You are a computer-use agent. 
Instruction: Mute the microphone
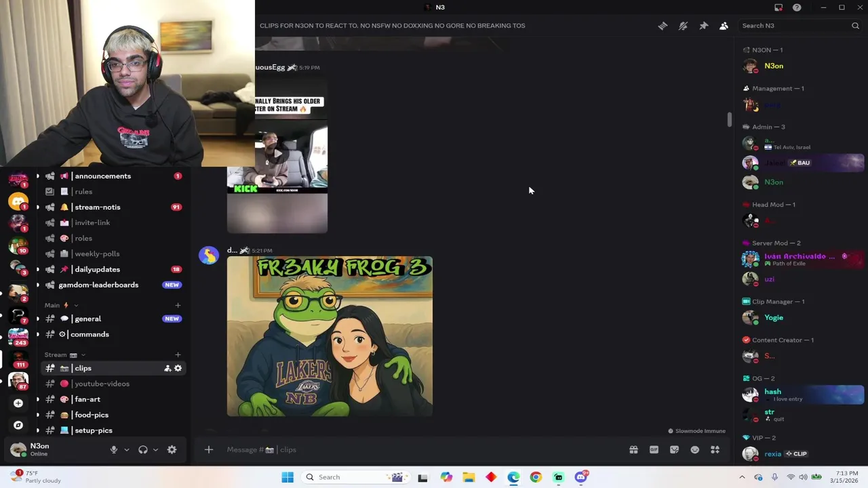pos(114,449)
